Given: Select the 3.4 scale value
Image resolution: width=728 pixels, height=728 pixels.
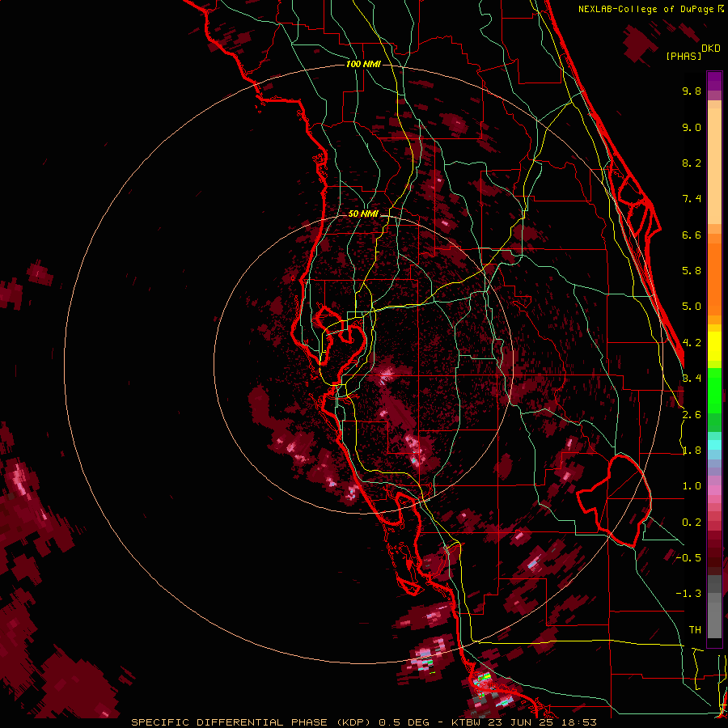Looking at the screenshot, I should tap(692, 379).
